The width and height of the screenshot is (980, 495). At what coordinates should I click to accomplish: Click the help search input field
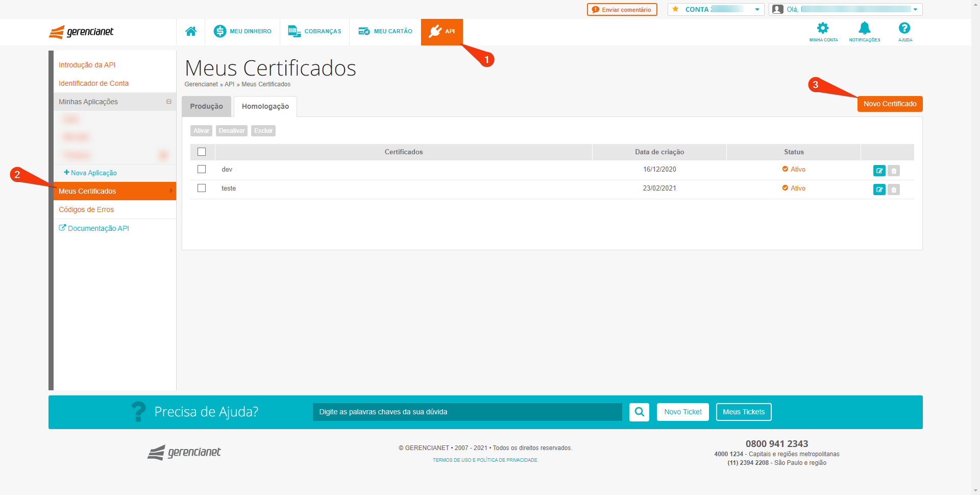pyautogui.click(x=467, y=412)
